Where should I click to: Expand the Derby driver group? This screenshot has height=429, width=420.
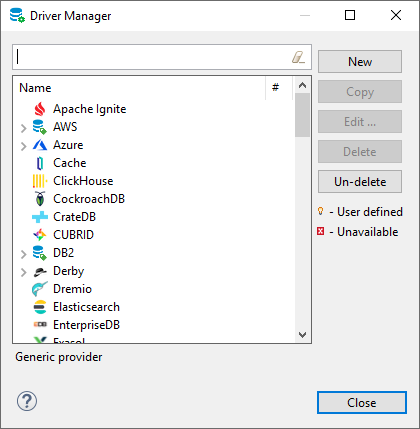pyautogui.click(x=23, y=272)
